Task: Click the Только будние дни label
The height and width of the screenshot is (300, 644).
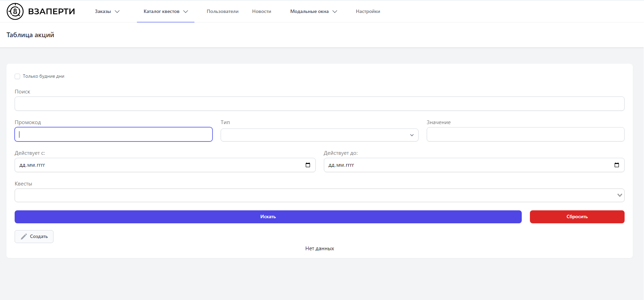Action: click(x=44, y=76)
